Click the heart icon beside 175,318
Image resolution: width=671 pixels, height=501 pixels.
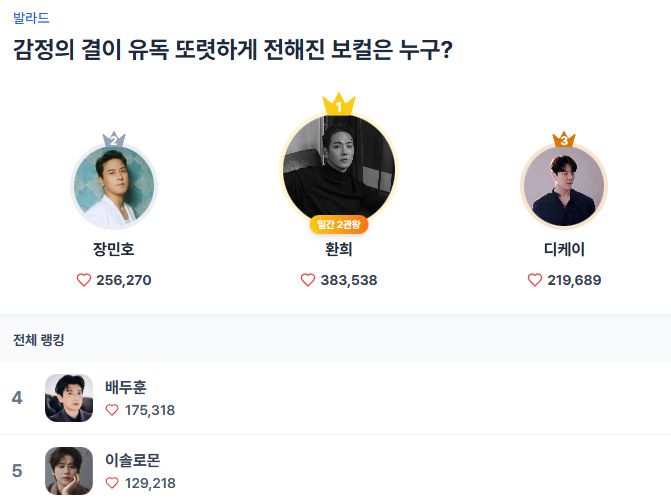click(112, 410)
